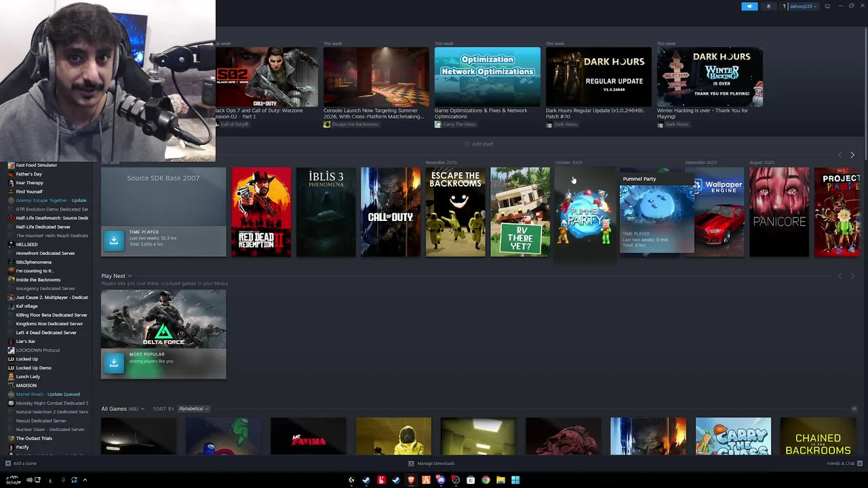Open the announcements megaphone button

click(x=749, y=6)
